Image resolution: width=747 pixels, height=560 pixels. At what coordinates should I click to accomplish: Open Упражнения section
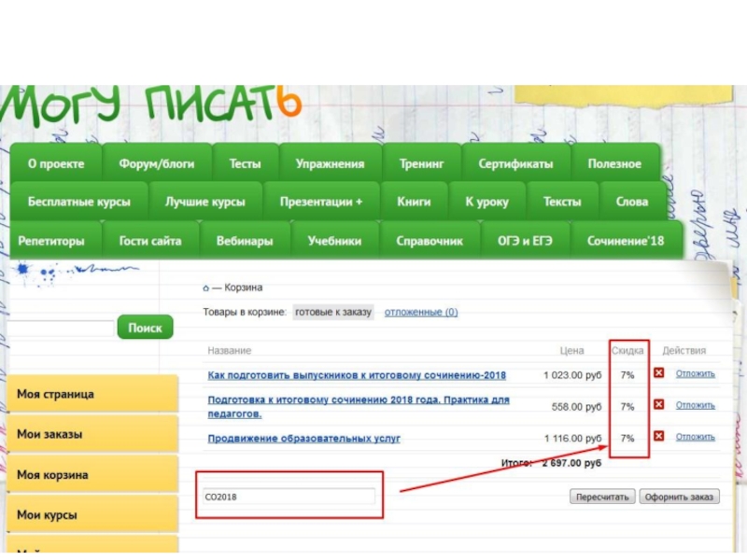330,164
